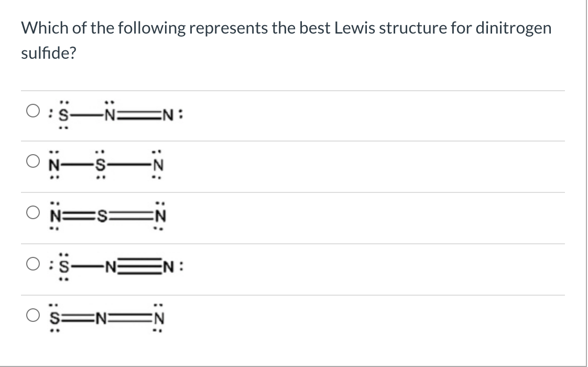Click the divider below the first option
Screen dimensions: 588x367
click(293, 141)
